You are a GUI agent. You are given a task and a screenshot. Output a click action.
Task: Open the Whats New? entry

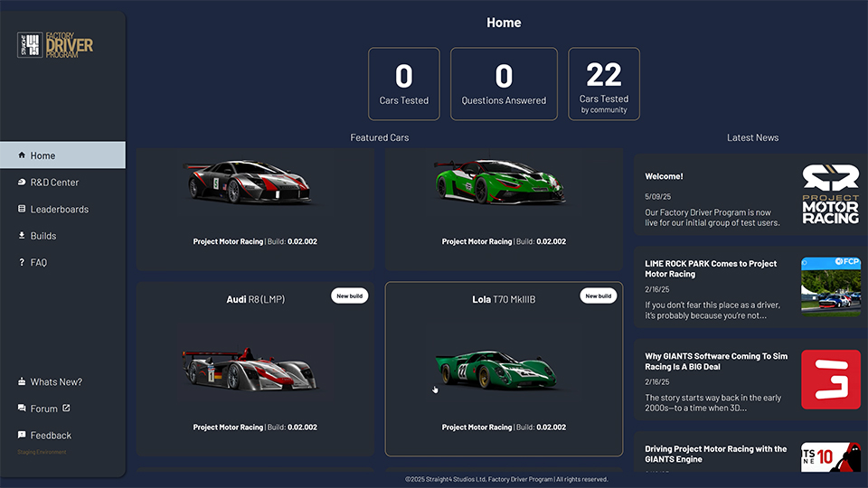tap(56, 381)
